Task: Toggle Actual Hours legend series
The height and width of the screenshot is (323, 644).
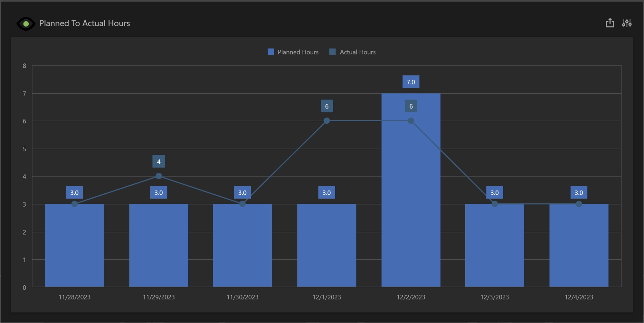Action: tap(357, 52)
